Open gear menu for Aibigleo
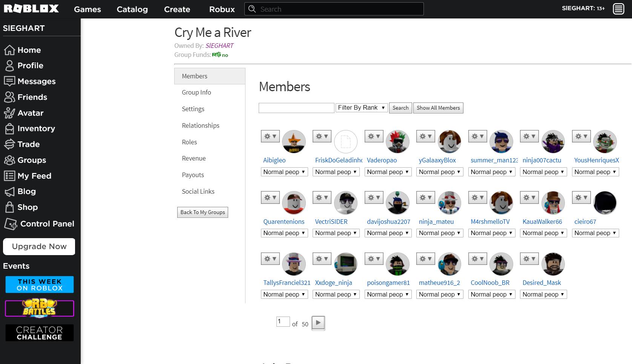Screen dimensions: 632x364 click(270, 136)
